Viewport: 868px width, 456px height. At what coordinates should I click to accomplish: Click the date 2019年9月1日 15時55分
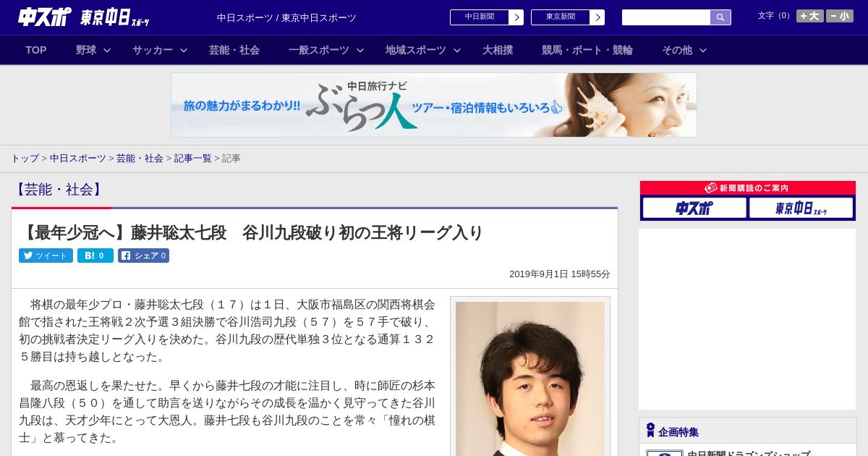pyautogui.click(x=560, y=274)
